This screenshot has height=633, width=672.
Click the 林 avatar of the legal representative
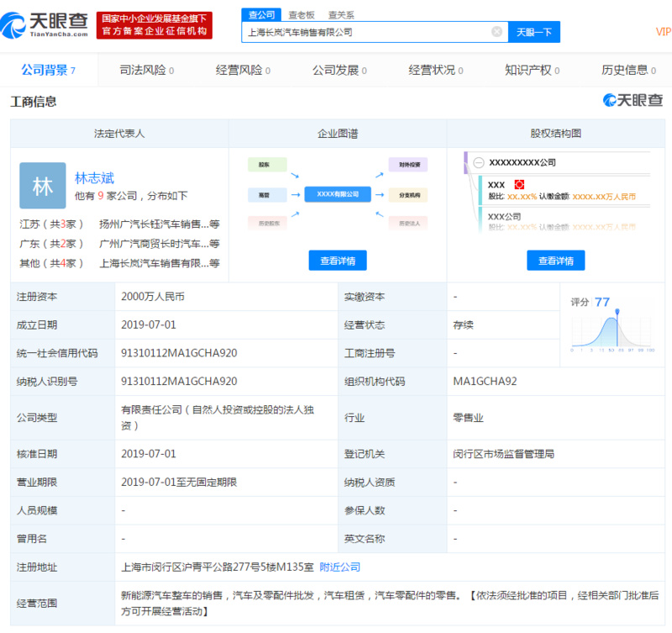[x=43, y=186]
